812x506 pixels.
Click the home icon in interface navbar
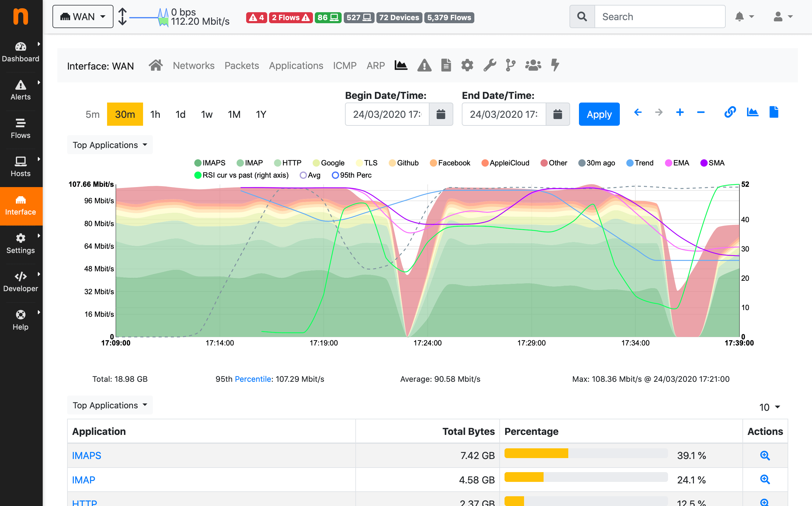[x=156, y=65]
